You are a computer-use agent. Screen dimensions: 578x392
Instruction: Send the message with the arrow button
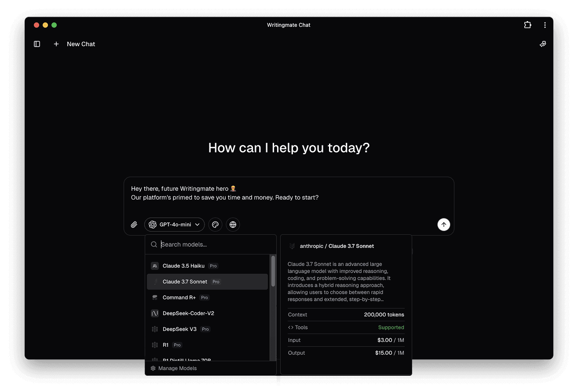pyautogui.click(x=443, y=225)
